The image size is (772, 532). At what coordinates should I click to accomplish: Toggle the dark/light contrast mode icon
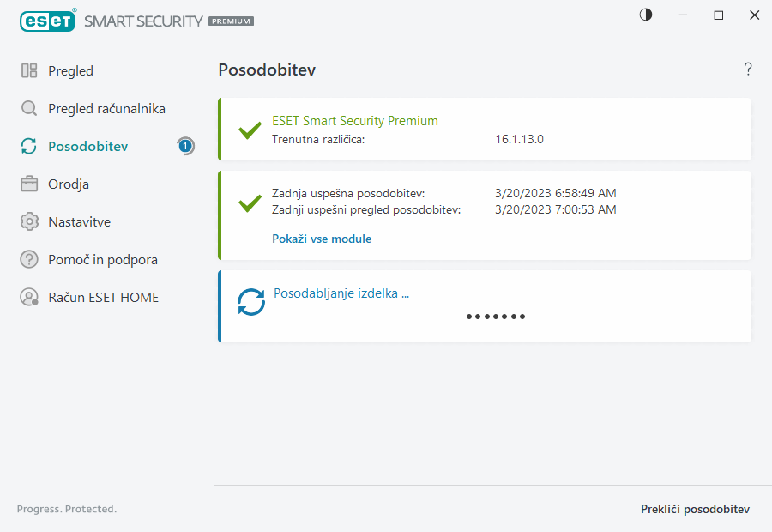coord(646,15)
